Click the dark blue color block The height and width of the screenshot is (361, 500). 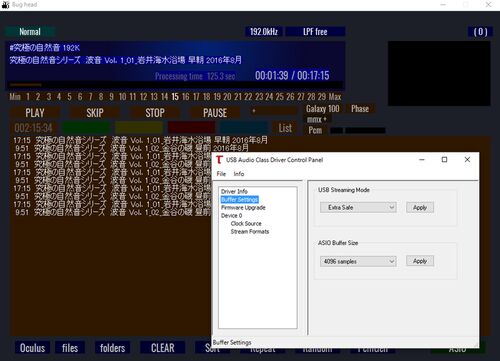(244, 128)
